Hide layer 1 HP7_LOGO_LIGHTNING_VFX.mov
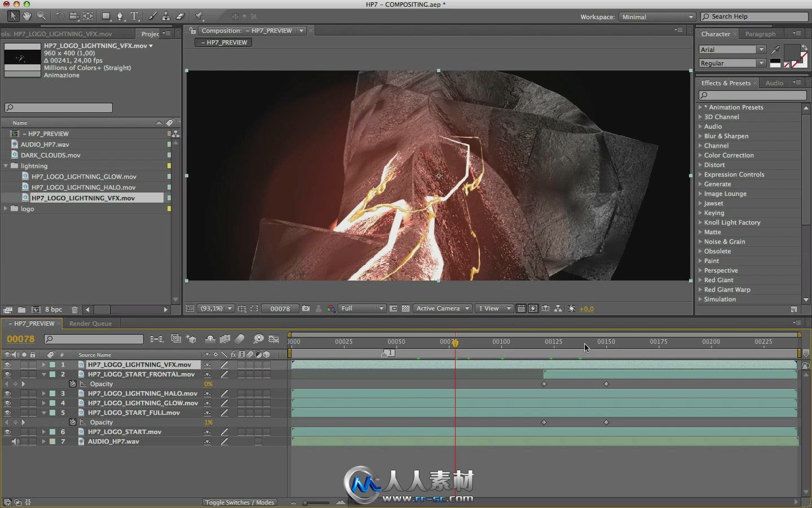The width and height of the screenshot is (812, 508). [7, 365]
